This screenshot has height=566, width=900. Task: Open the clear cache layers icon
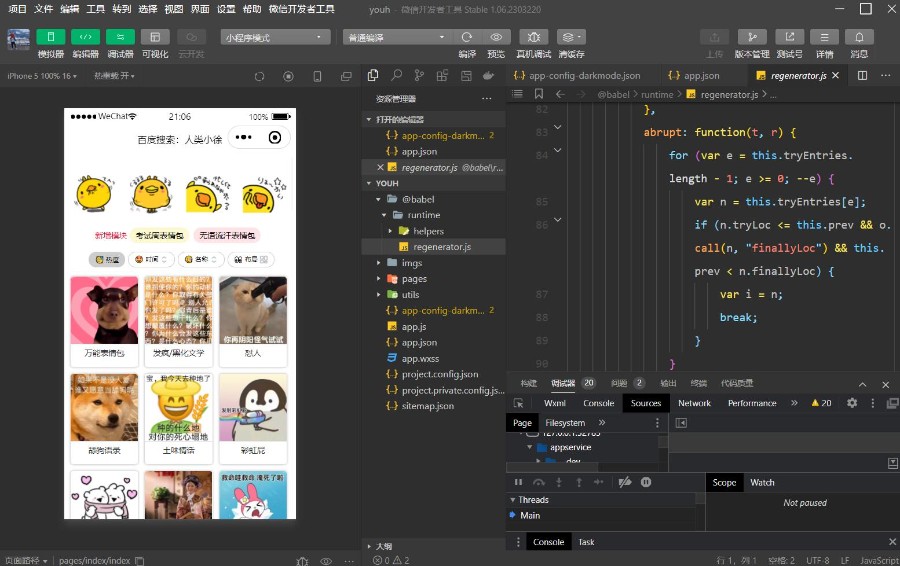click(571, 37)
